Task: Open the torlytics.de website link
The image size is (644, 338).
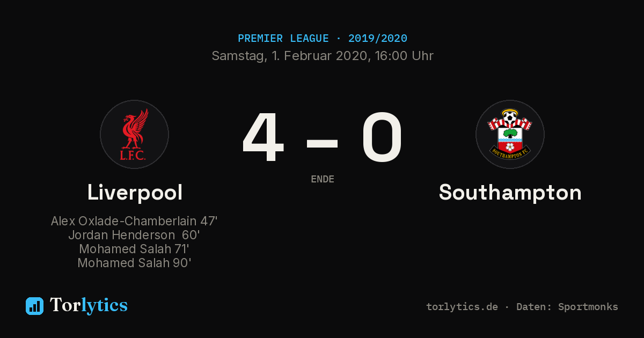Action: pyautogui.click(x=462, y=307)
